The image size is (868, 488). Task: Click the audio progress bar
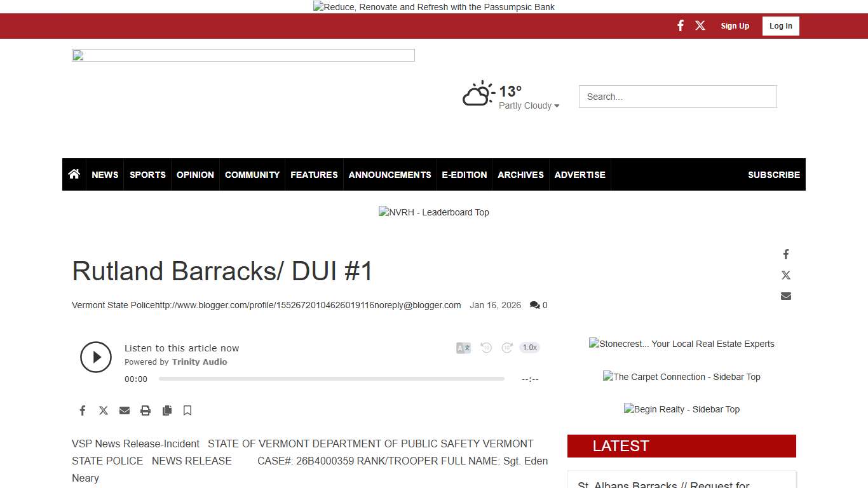pos(331,379)
